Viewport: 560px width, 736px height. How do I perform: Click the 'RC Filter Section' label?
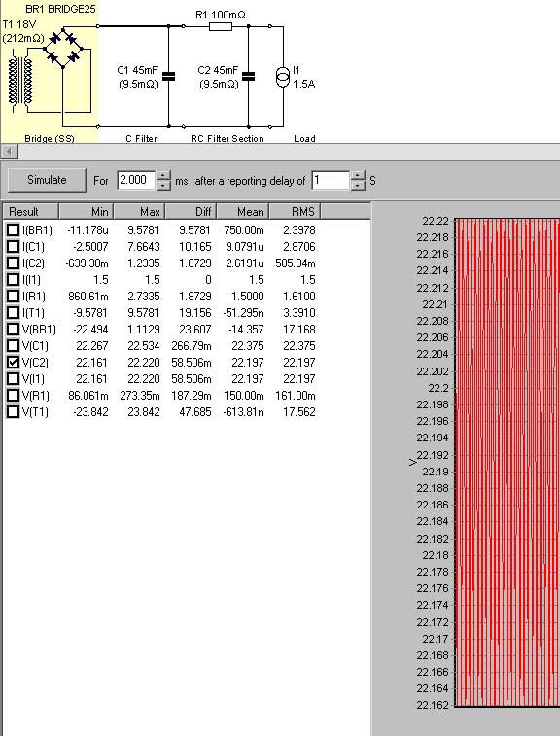tap(227, 138)
